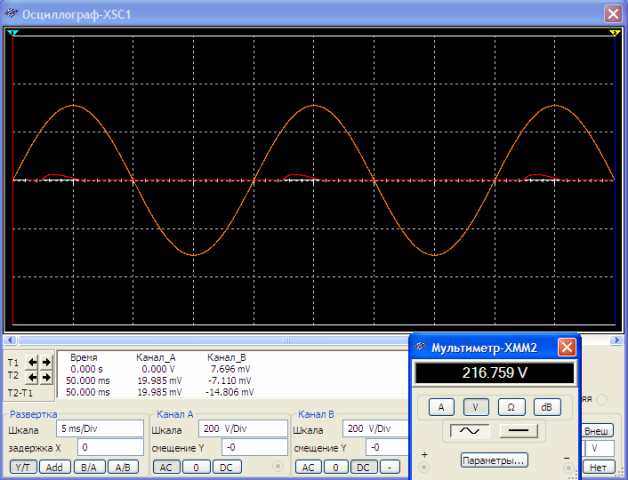The height and width of the screenshot is (480, 628).
Task: Click the Канал_B T2 reading -7.110 mV
Action: coord(229,381)
